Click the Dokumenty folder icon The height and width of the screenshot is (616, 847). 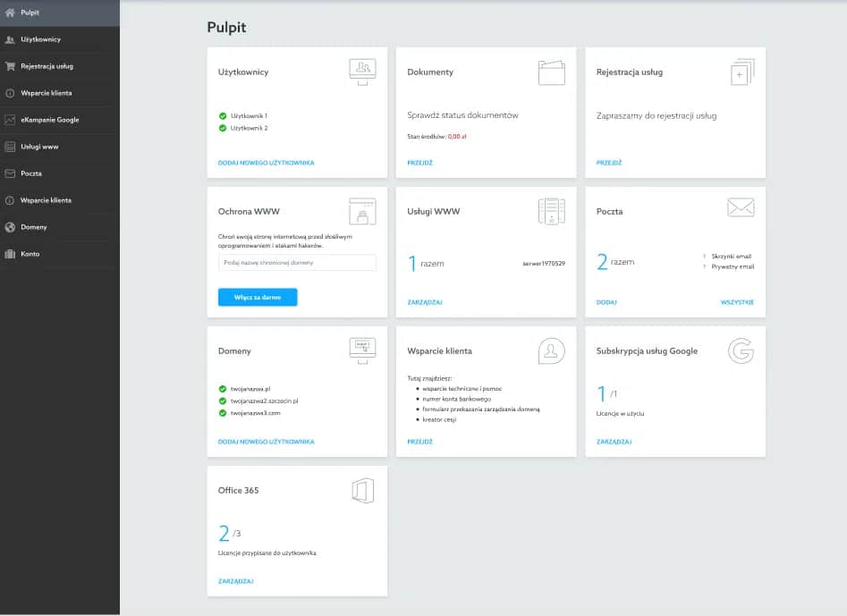coord(551,72)
